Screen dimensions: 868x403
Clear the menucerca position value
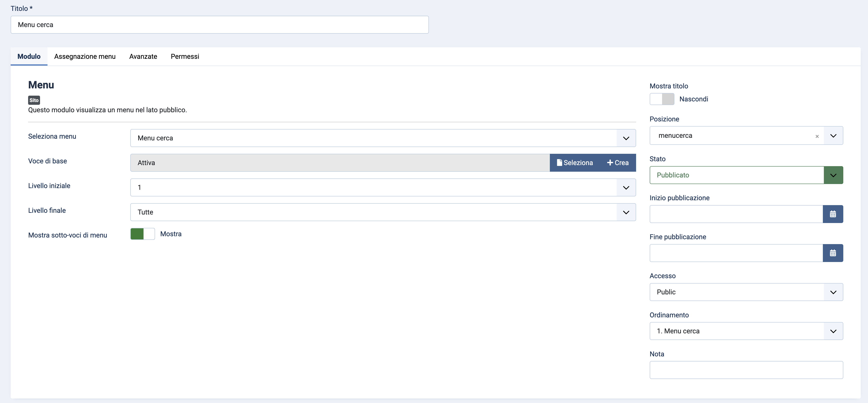click(817, 136)
